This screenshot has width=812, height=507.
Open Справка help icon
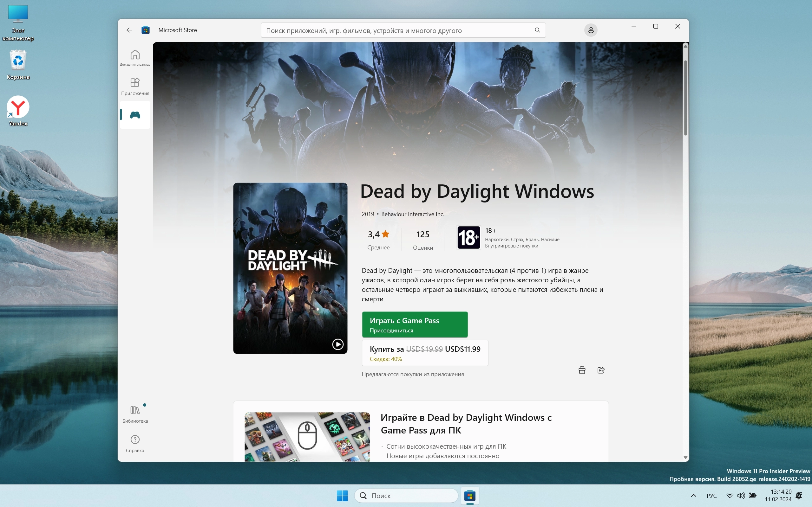[x=135, y=443]
